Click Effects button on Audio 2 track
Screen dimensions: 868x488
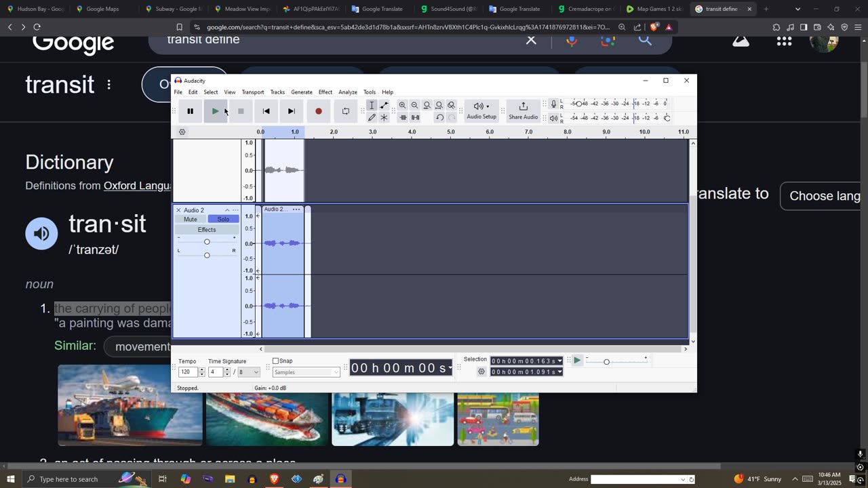pos(207,230)
